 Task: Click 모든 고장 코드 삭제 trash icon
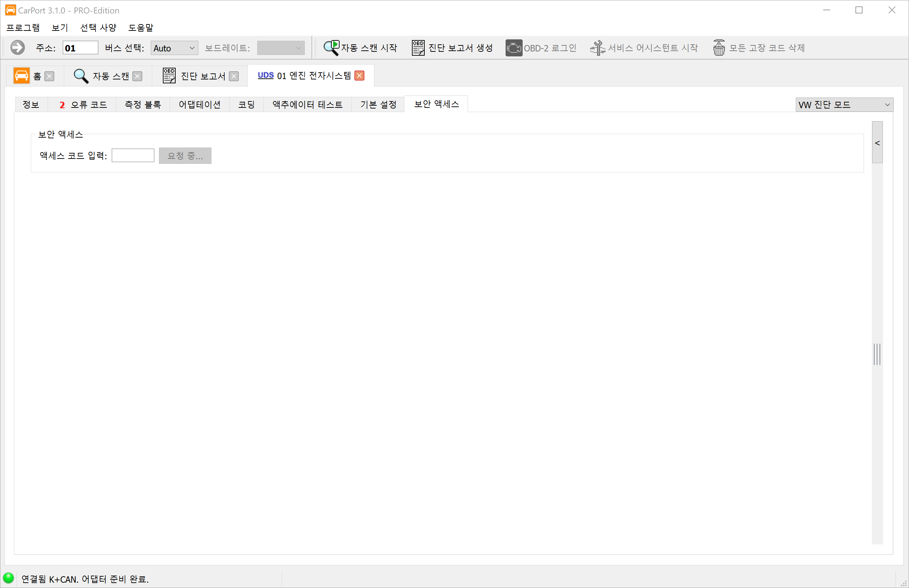coord(719,48)
